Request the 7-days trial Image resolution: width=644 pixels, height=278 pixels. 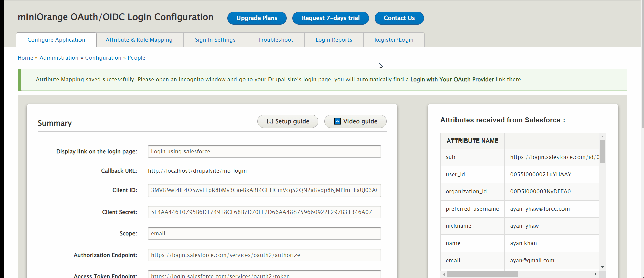click(x=331, y=18)
